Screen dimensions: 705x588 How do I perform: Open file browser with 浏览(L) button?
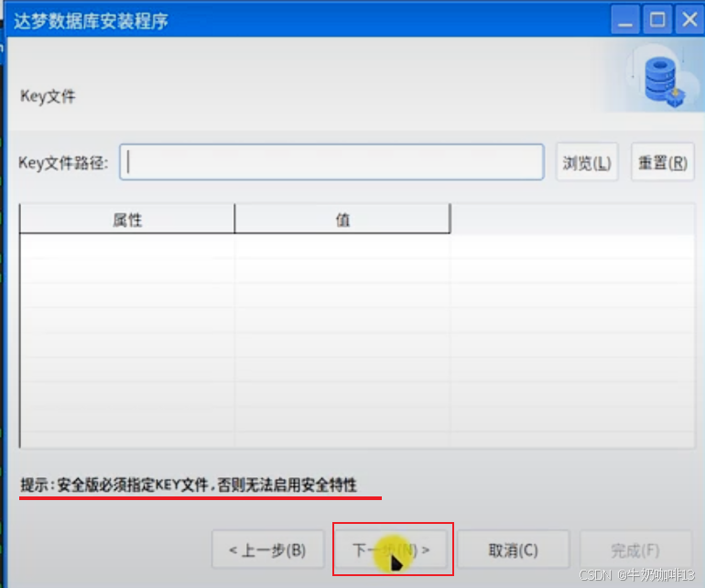587,162
